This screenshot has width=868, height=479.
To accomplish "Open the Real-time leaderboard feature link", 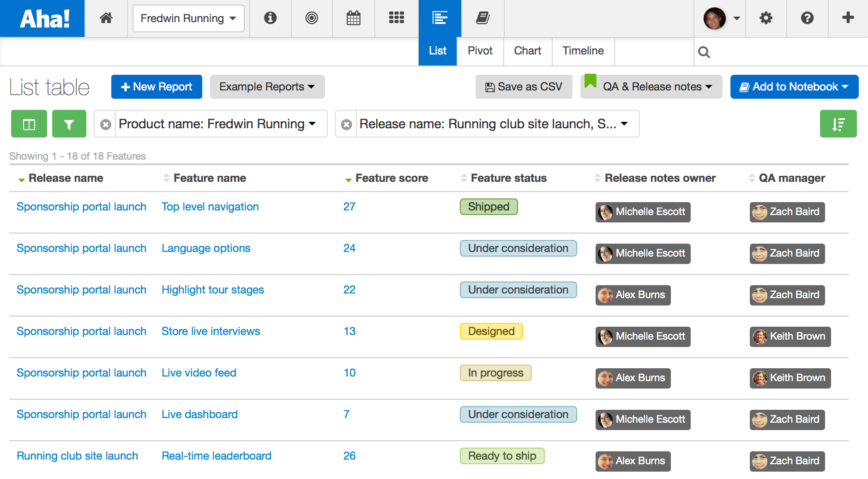I will pyautogui.click(x=217, y=456).
